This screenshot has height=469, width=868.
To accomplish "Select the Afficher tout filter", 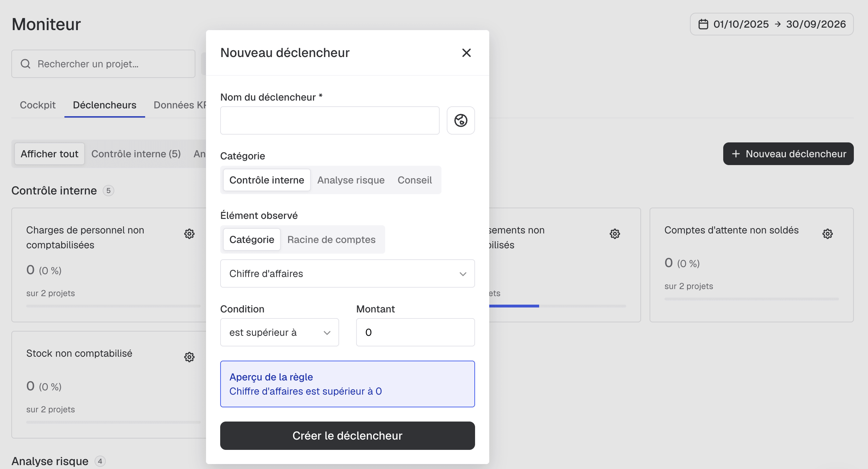I will [x=49, y=154].
